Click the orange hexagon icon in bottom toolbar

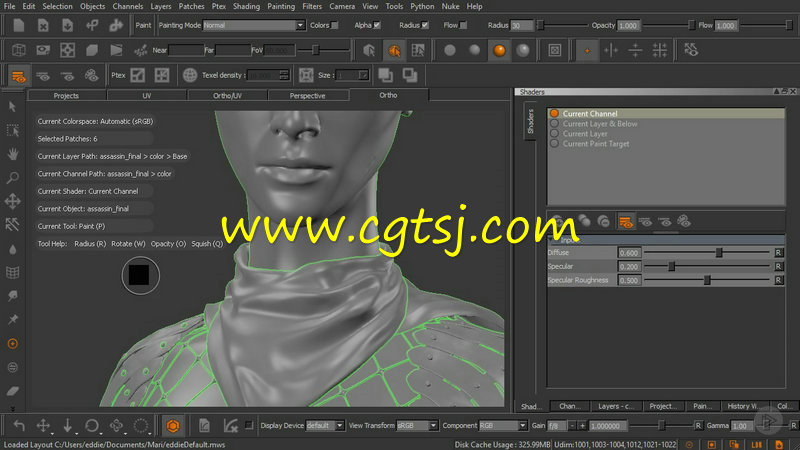[x=173, y=425]
